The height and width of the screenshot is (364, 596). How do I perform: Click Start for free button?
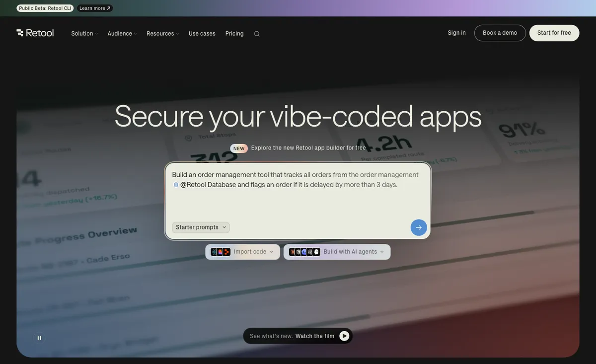click(554, 33)
